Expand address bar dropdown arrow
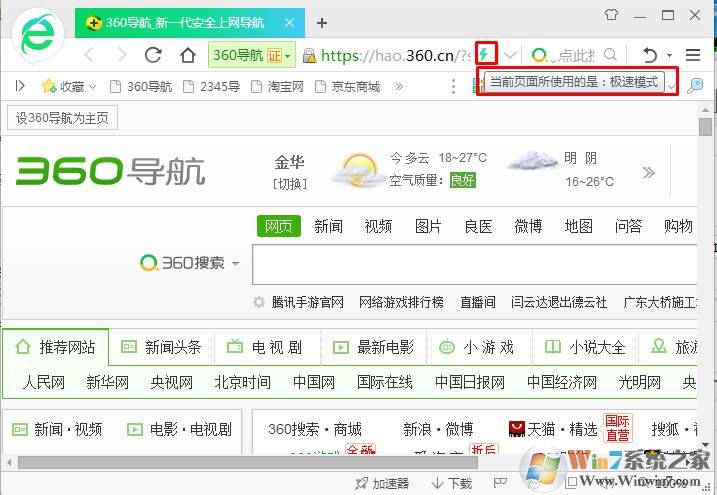 pyautogui.click(x=510, y=55)
